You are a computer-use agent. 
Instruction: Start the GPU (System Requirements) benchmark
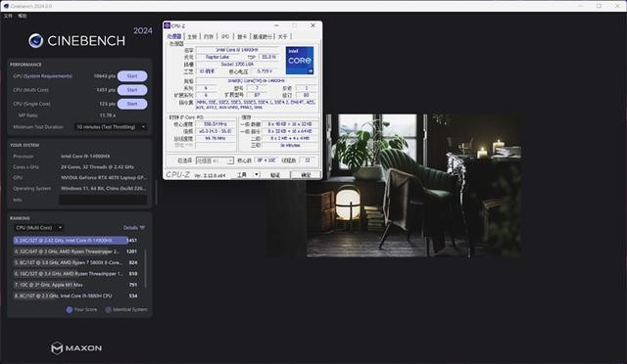(132, 76)
